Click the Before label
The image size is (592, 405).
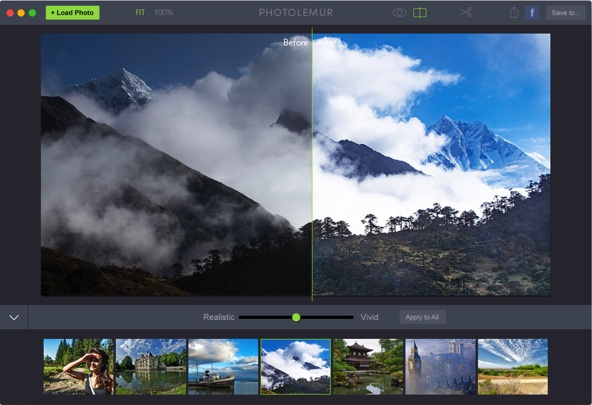(x=295, y=43)
